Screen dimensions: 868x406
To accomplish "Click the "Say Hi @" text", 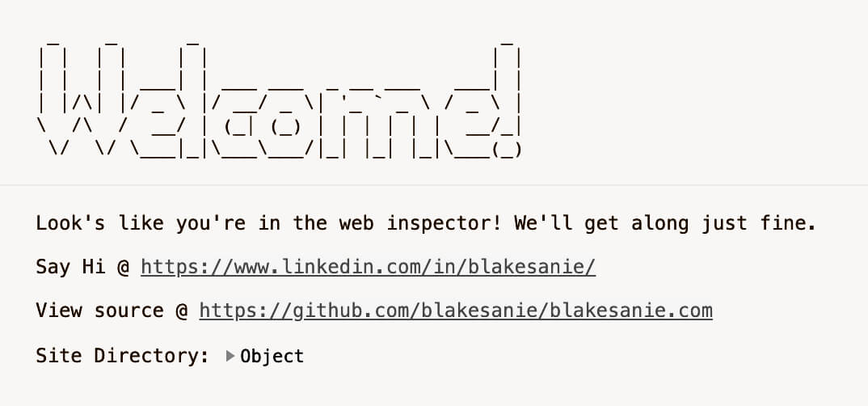I will (x=82, y=267).
